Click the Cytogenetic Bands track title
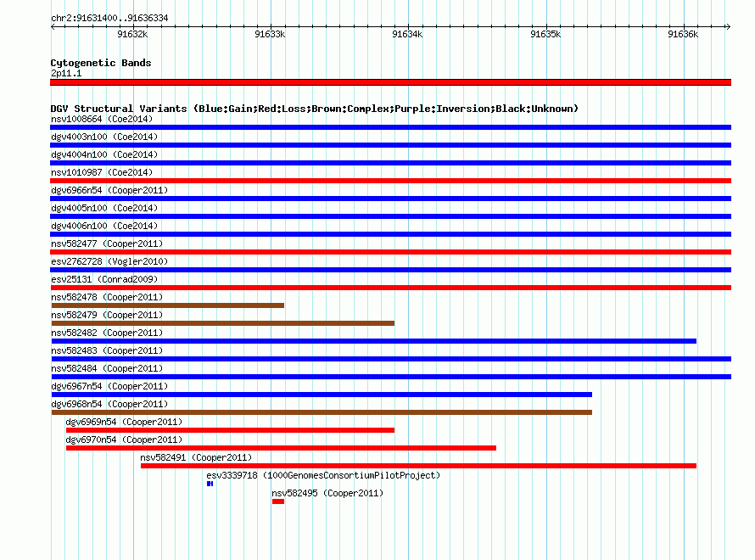 click(x=101, y=63)
